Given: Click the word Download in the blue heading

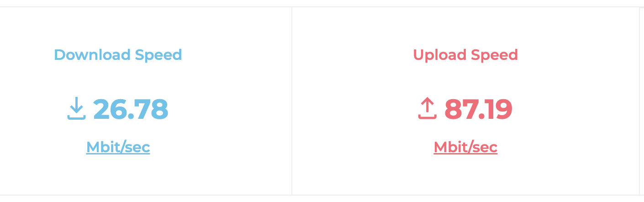Looking at the screenshot, I should point(92,55).
